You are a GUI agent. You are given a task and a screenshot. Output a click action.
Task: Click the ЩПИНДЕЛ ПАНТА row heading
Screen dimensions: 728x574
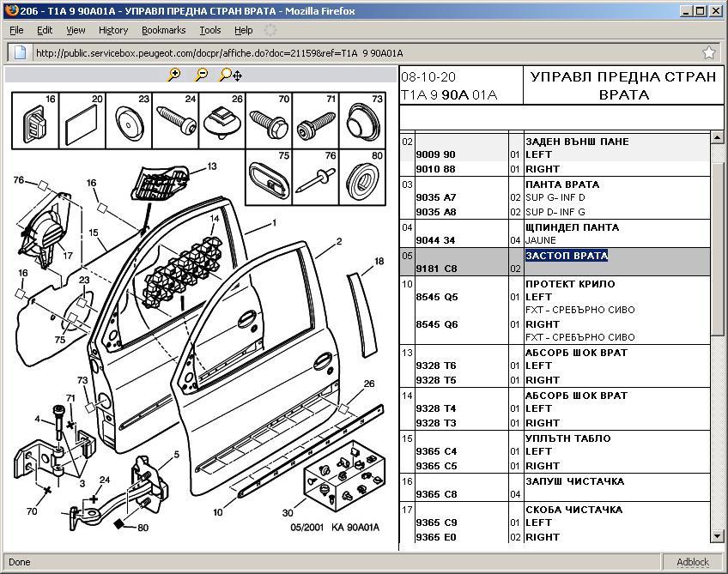coord(572,227)
